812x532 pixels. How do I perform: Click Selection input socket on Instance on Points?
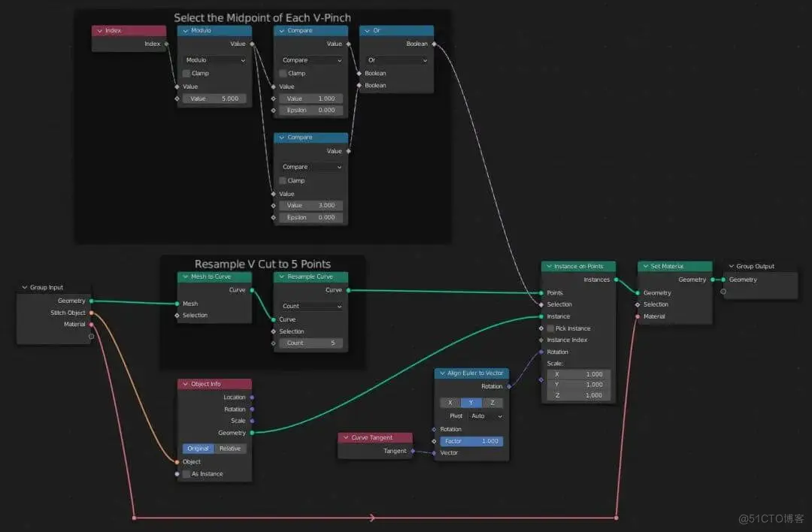pyautogui.click(x=541, y=305)
